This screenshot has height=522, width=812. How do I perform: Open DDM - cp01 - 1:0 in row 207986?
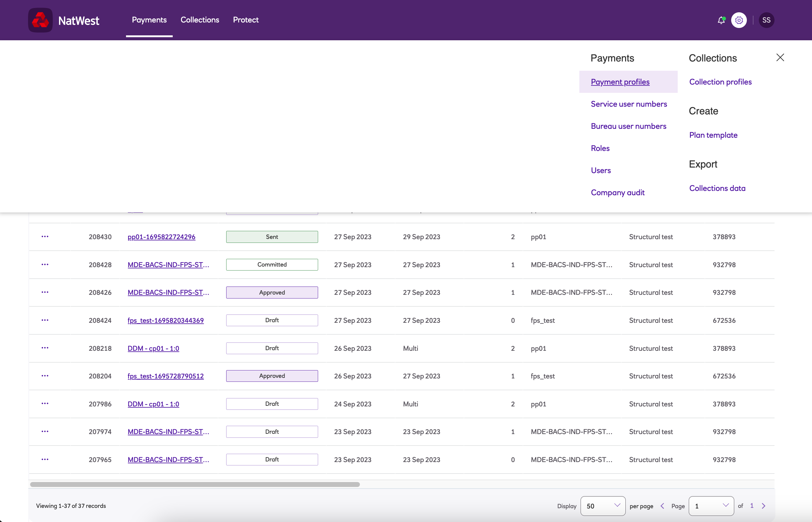coord(153,404)
